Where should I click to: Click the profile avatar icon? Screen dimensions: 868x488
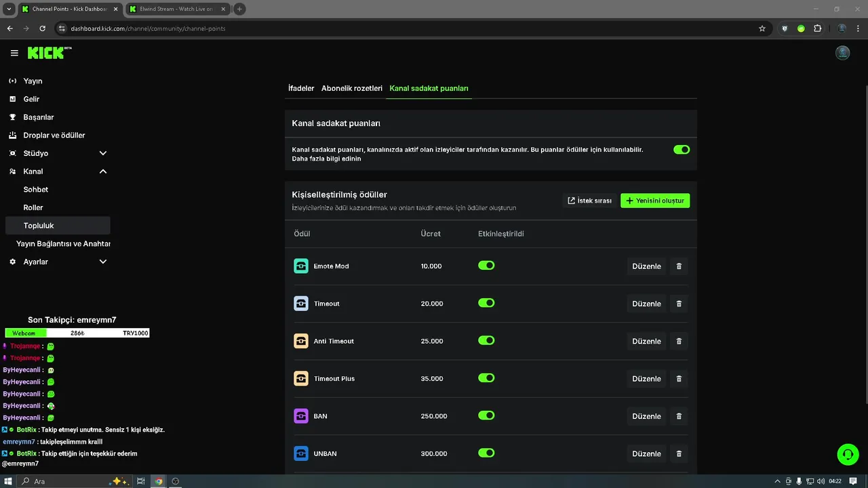842,53
